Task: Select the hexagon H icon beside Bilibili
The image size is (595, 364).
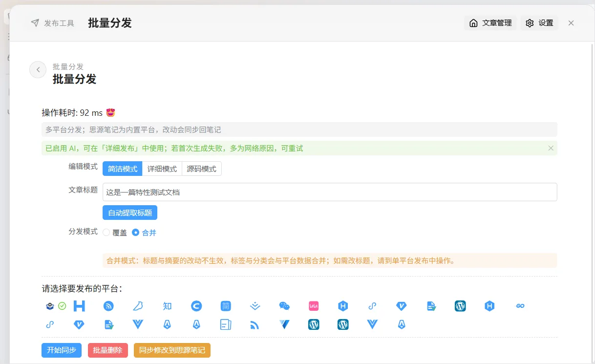Action: [x=343, y=306]
